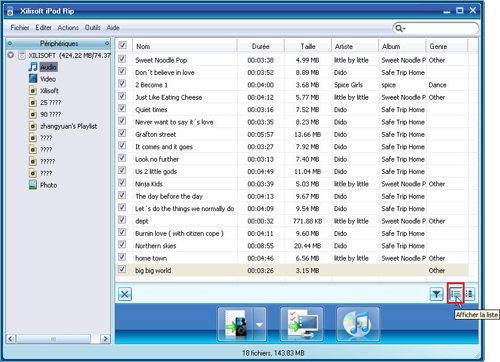The image size is (500, 362).
Task: Switch to the thumbnail view icon
Action: [x=469, y=294]
